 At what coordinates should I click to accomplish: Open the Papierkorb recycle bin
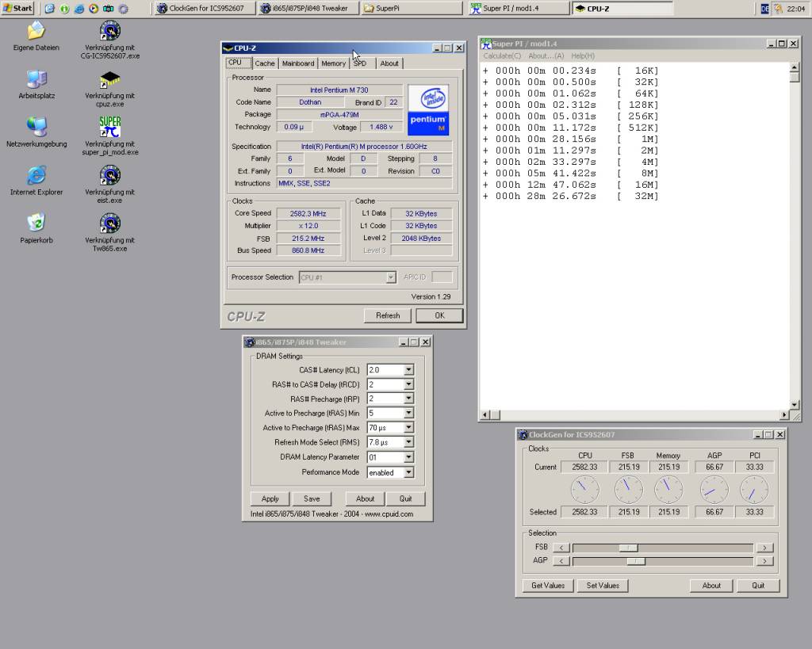coord(36,223)
